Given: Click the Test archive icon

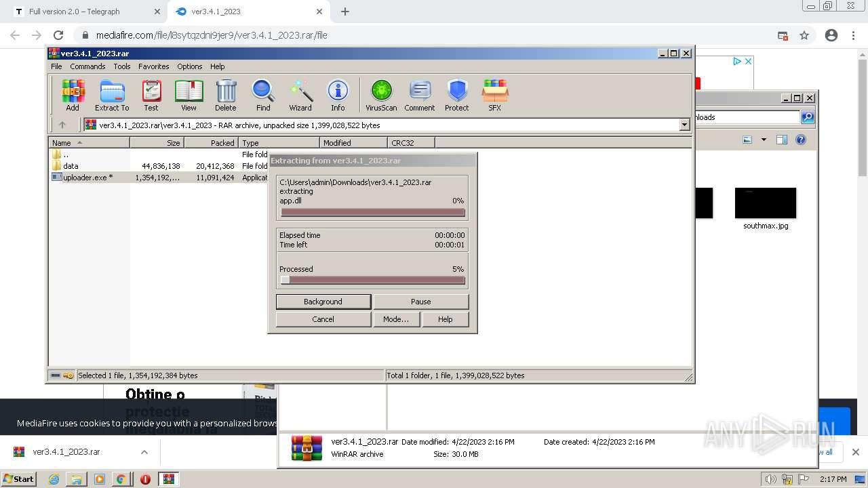Looking at the screenshot, I should pos(151,95).
